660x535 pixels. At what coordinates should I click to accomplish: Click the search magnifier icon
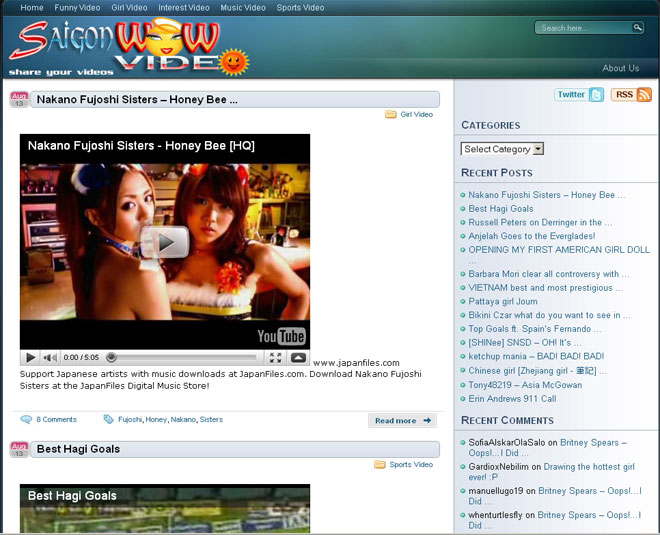[637, 27]
